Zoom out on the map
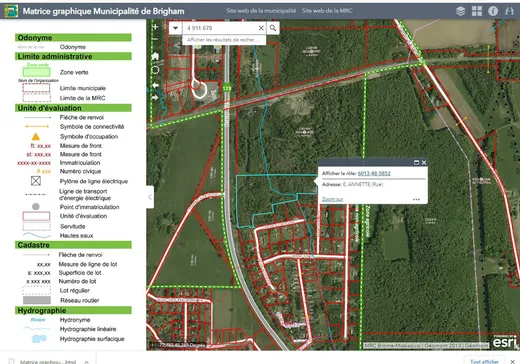The image size is (520, 364). pyautogui.click(x=155, y=39)
